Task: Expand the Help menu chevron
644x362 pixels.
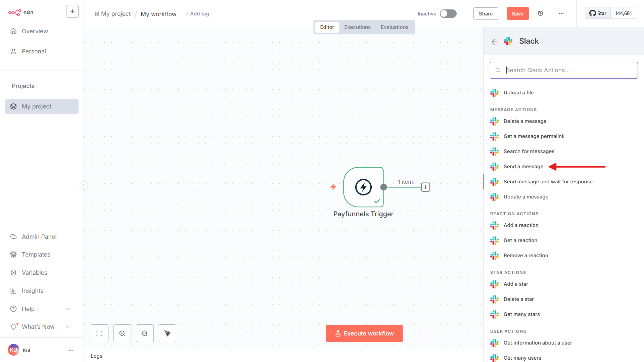Action: pos(67,309)
